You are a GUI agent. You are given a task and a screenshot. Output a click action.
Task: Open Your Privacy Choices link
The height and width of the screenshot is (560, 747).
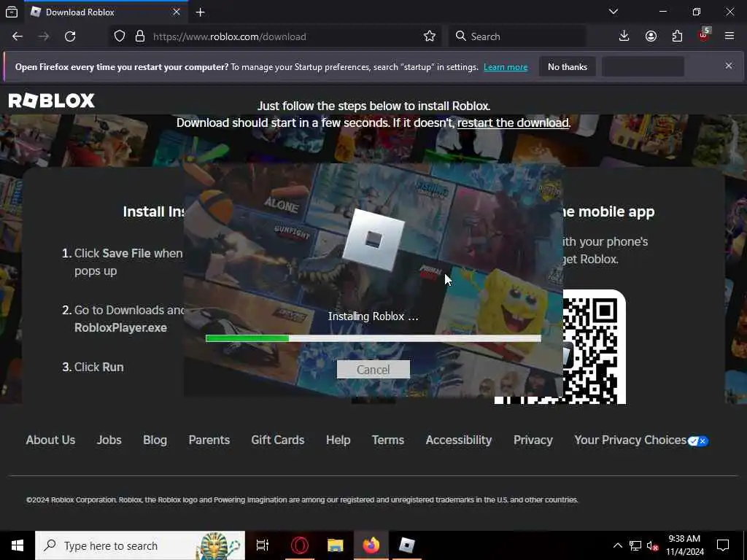pos(630,440)
